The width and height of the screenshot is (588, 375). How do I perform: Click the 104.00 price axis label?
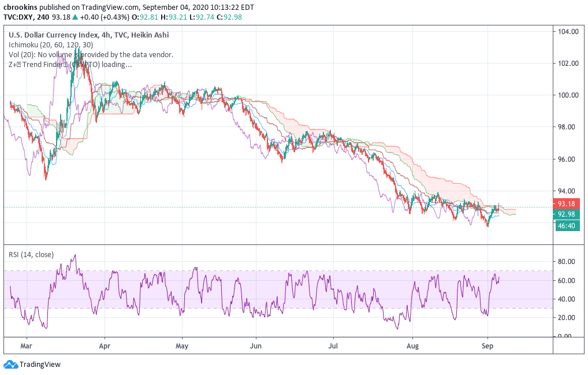[568, 32]
